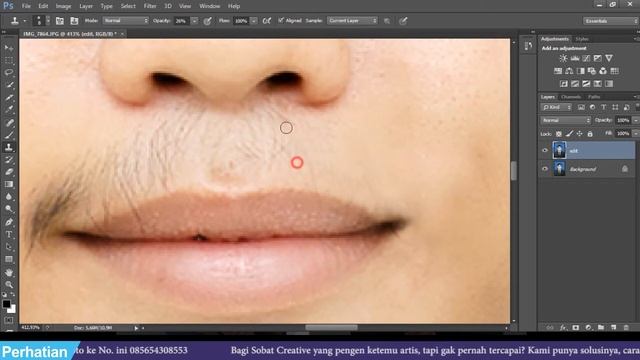
Task: Add a Levels adjustment
Action: 575,58
